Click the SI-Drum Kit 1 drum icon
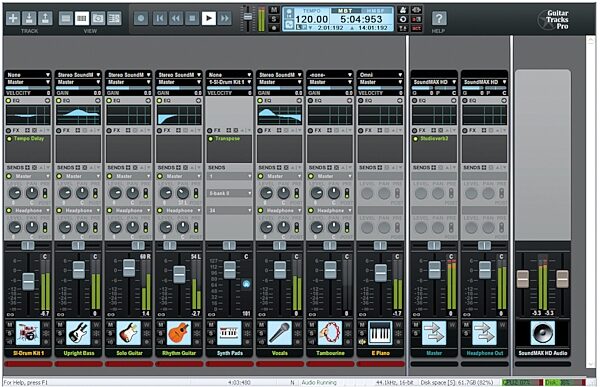Screen dimensions: 600x387 tap(28, 333)
